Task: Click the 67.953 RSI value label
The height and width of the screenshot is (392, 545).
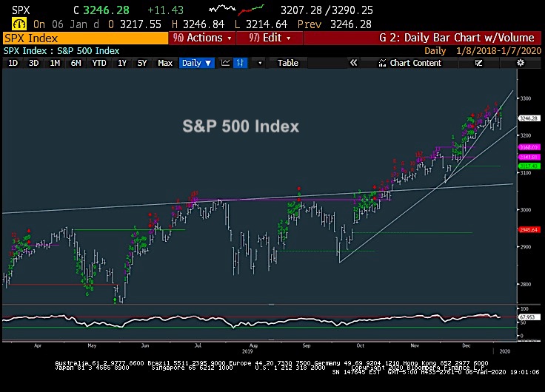Action: pyautogui.click(x=529, y=317)
